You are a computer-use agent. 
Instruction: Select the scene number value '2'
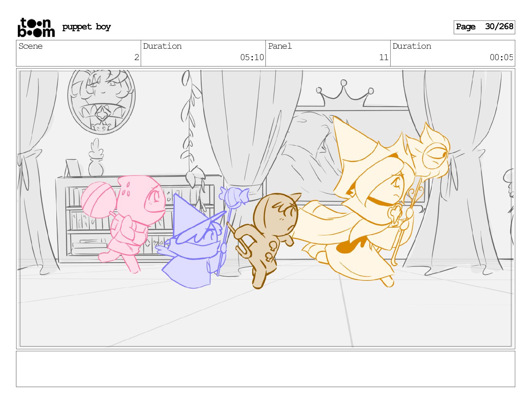[136, 57]
